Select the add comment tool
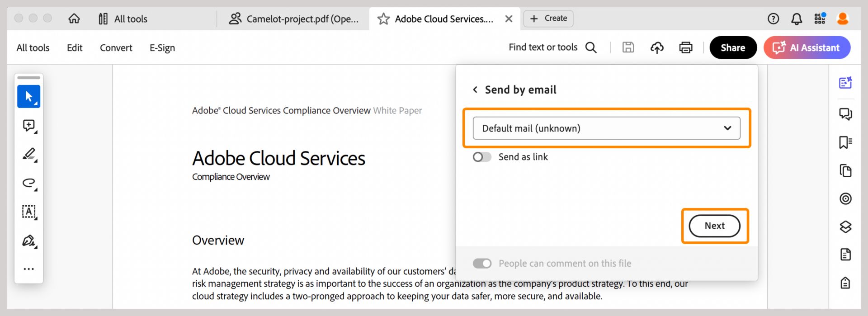868x316 pixels. tap(29, 126)
